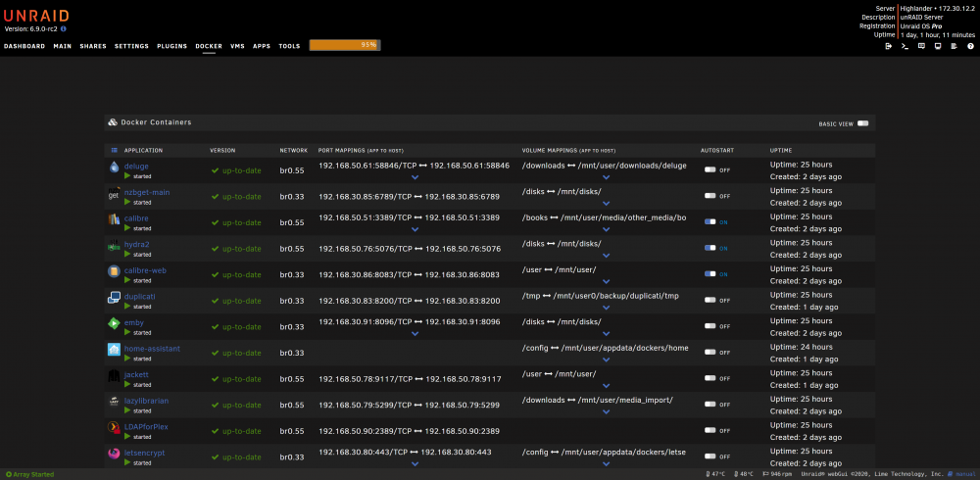980x480 pixels.
Task: Enable autostart for deluge
Action: (x=710, y=170)
